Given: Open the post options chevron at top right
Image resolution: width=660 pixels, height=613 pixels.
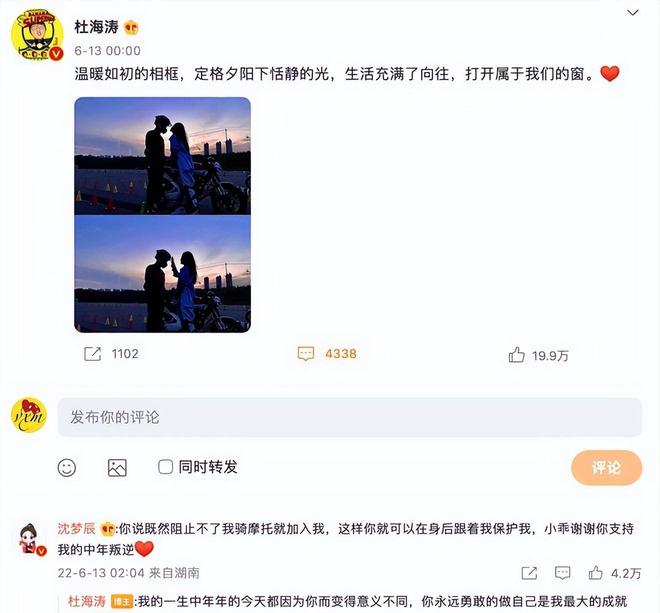Looking at the screenshot, I should 633,13.
